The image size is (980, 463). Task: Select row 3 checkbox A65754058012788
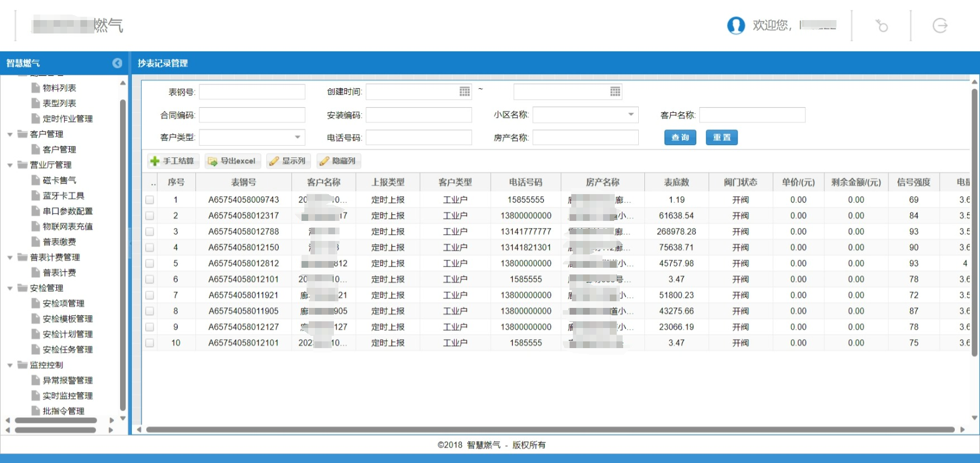pos(150,231)
